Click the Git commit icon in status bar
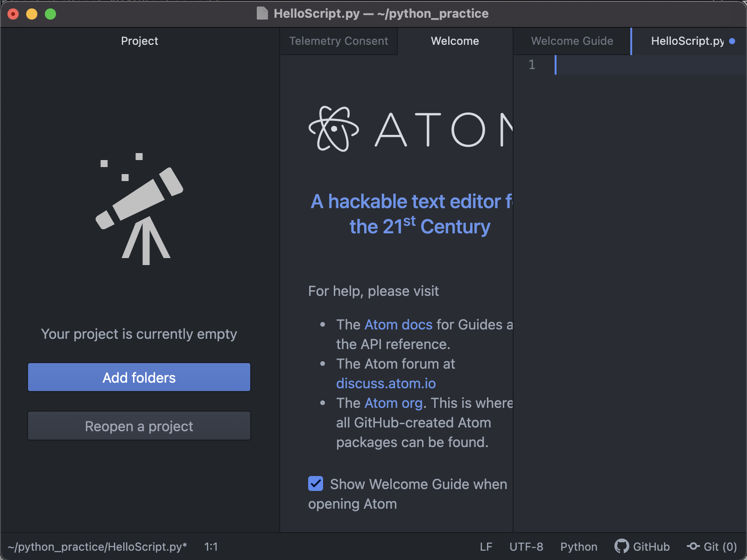 (693, 546)
